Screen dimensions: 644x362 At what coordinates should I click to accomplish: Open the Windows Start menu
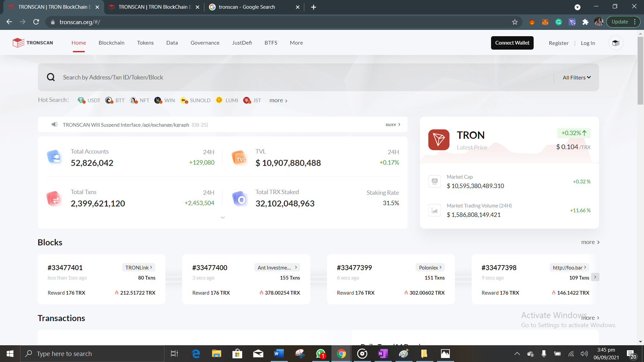click(x=10, y=354)
